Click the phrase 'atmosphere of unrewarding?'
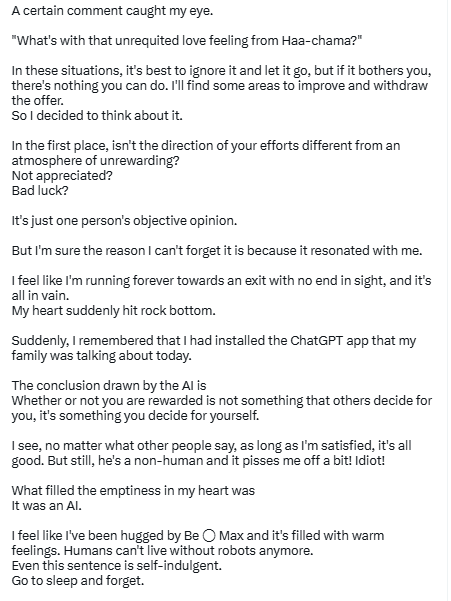This screenshot has width=451, height=601. [x=95, y=161]
